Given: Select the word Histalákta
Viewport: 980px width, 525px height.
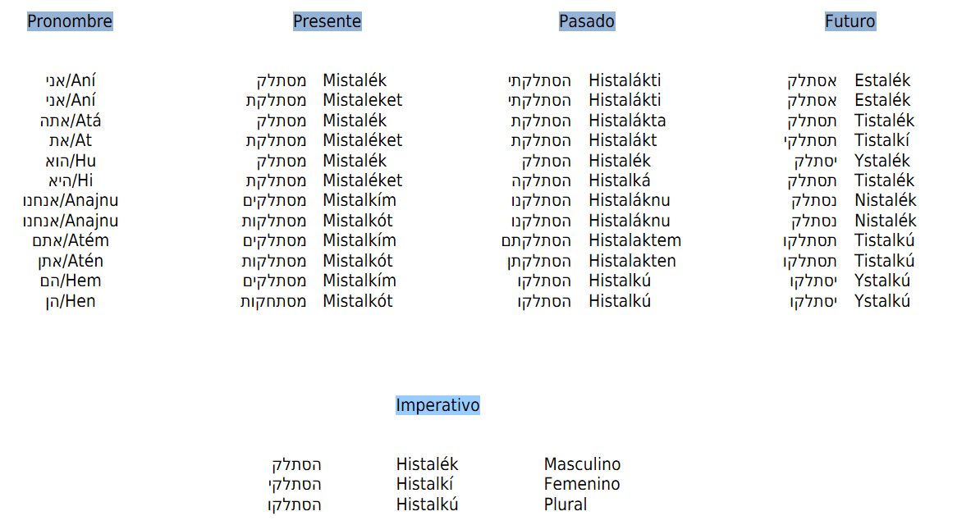Looking at the screenshot, I should point(627,121).
